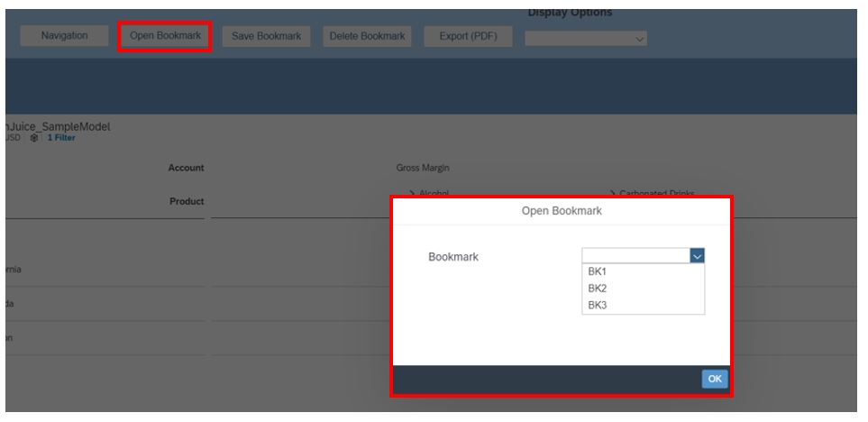
Task: Choose BK1 from the bookmark list
Action: coord(644,272)
